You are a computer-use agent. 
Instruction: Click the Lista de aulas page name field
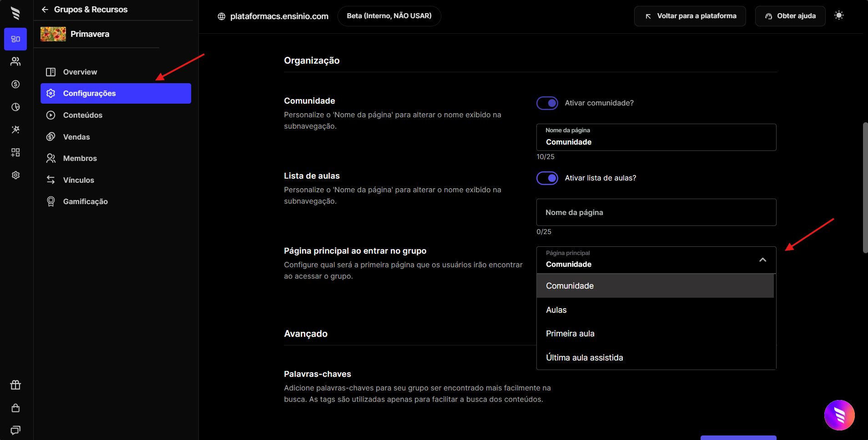[656, 212]
